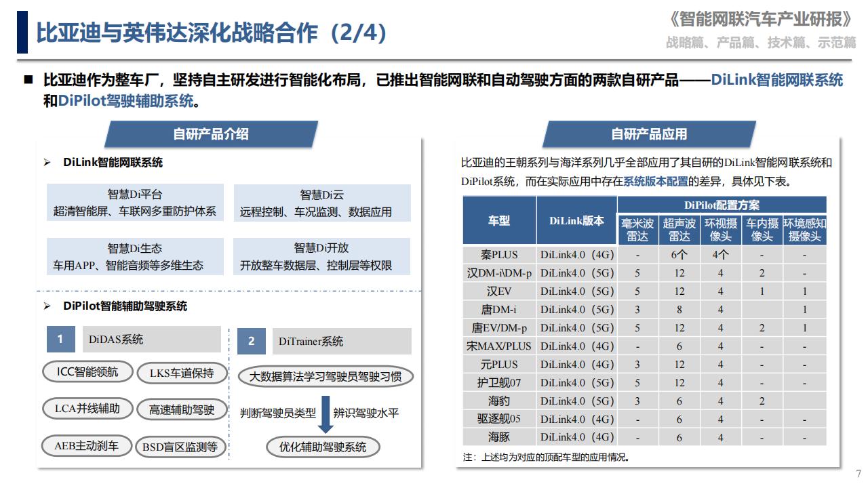The image size is (868, 488).
Task: Click the DiPilot配置方案 table header
Action: pos(722,205)
